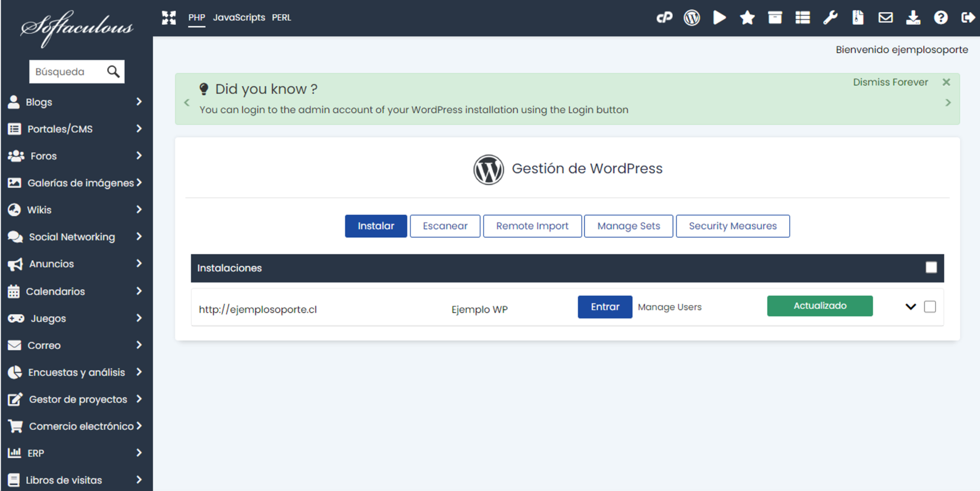Show all installations list icon
980x491 pixels.
[802, 18]
